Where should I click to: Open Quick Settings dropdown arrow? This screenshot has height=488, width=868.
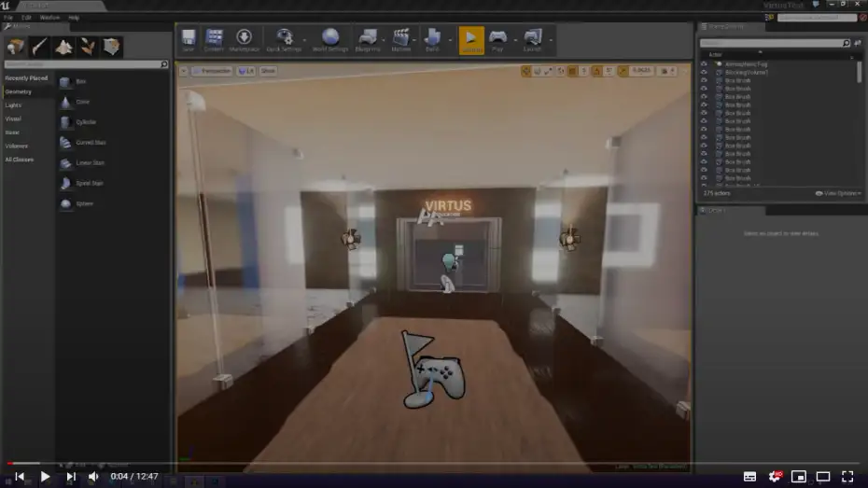point(304,40)
